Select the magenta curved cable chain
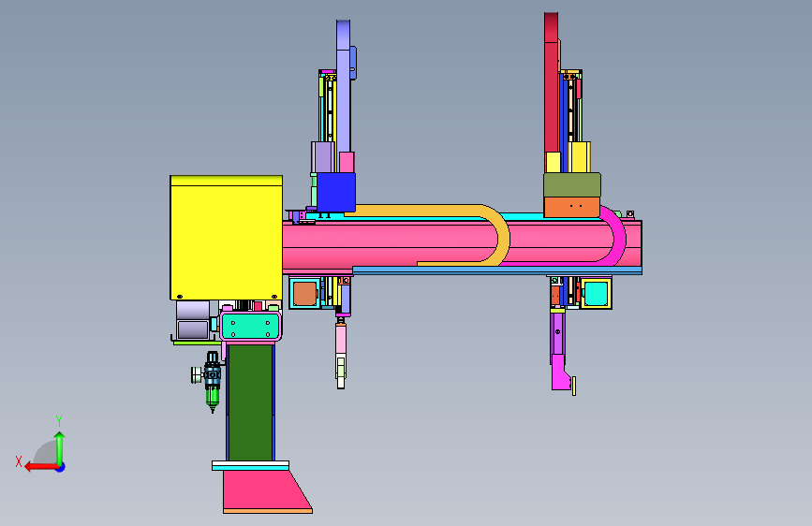812x526 pixels. (619, 238)
